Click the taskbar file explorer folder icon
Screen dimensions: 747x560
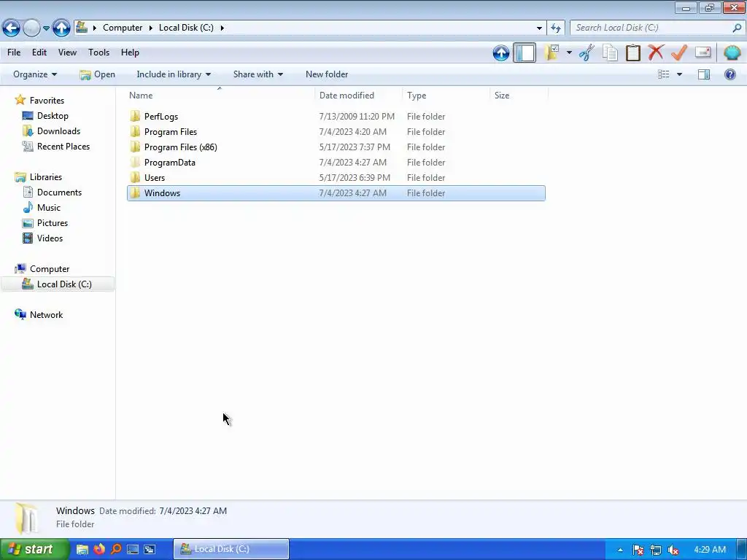point(82,549)
